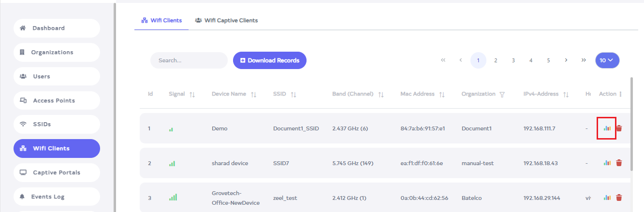Image resolution: width=644 pixels, height=212 pixels.
Task: Sort table by Signal column
Action: [192, 95]
